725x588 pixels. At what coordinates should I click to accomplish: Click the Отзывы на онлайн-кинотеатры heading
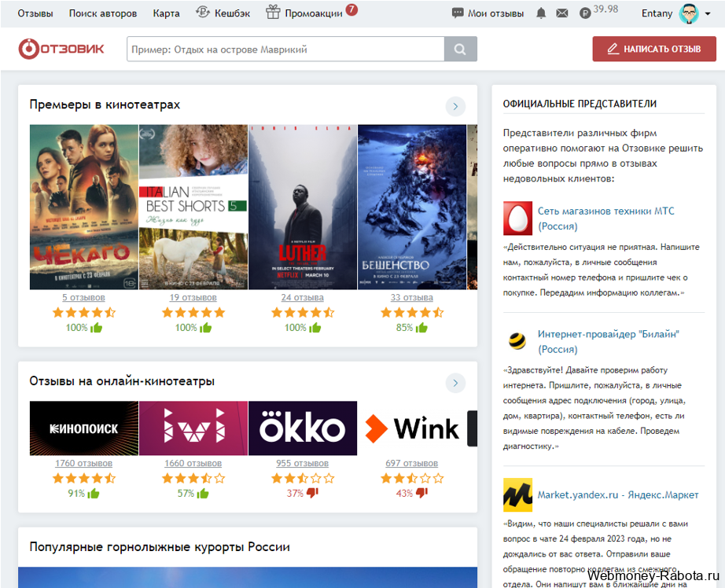pyautogui.click(x=122, y=381)
